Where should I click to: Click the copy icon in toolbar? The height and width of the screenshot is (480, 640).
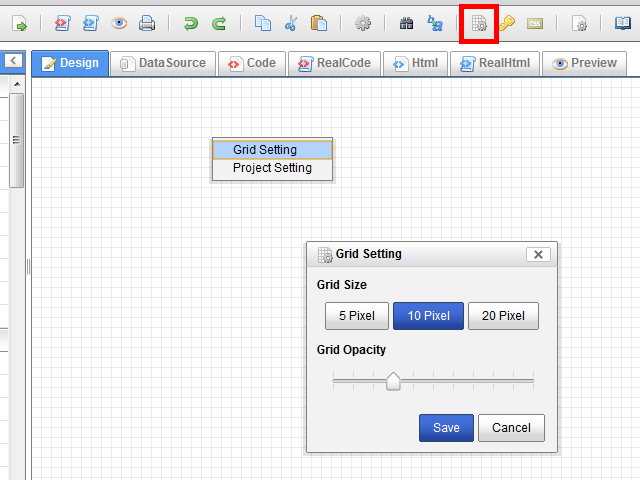click(263, 23)
